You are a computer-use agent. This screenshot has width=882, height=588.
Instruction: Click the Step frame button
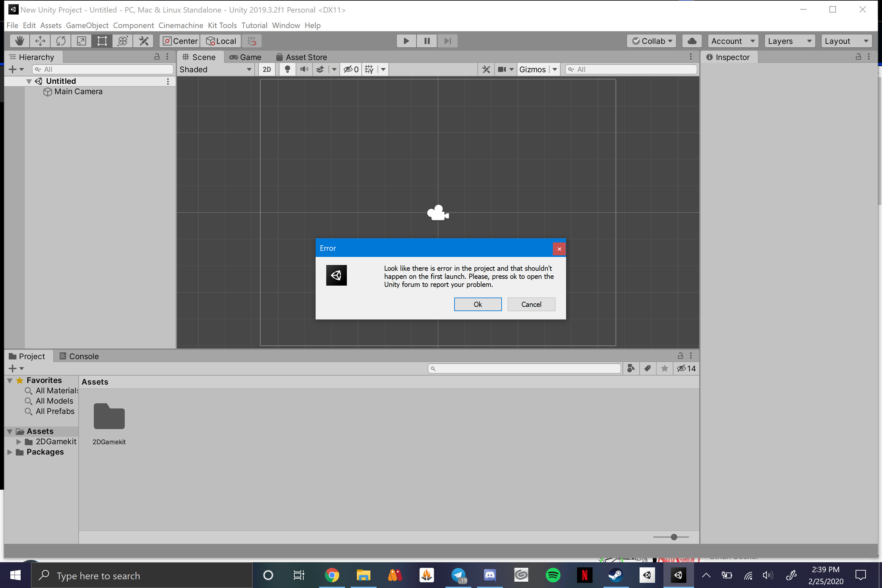(x=447, y=41)
